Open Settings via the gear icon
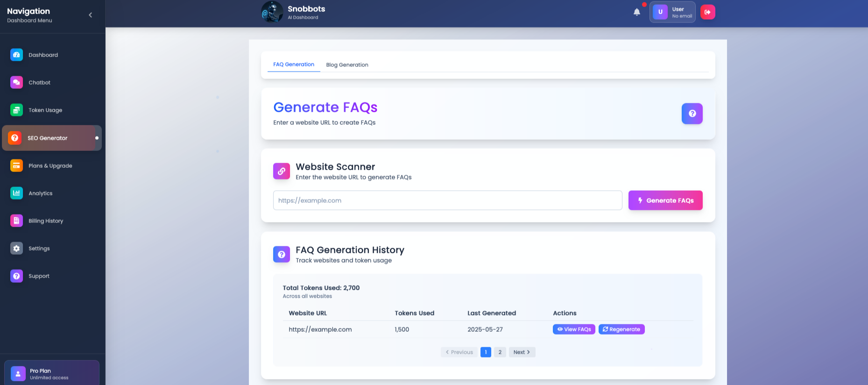Viewport: 868px width, 385px height. 17,249
